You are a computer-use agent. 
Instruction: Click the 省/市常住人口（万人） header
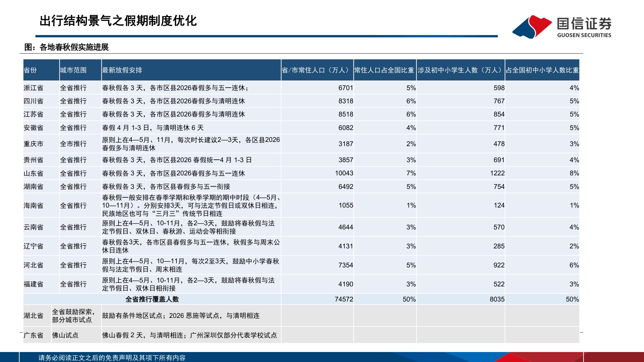(x=317, y=70)
